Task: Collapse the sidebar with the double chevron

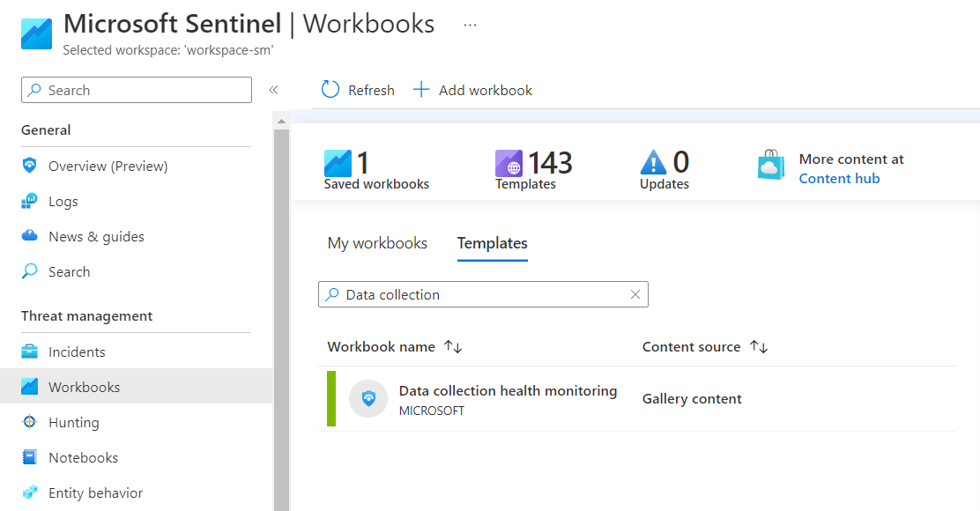Action: (x=274, y=90)
